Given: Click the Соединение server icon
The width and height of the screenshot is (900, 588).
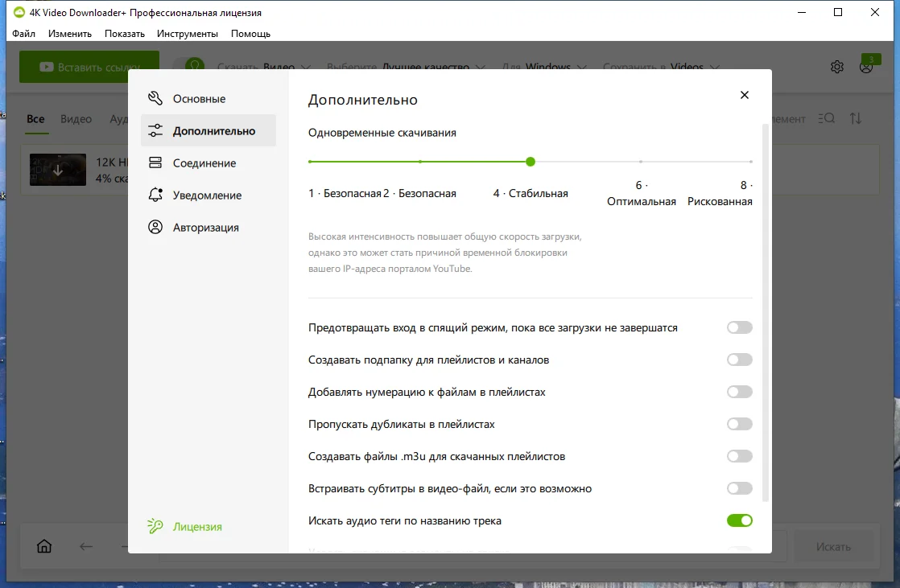Looking at the screenshot, I should point(155,163).
